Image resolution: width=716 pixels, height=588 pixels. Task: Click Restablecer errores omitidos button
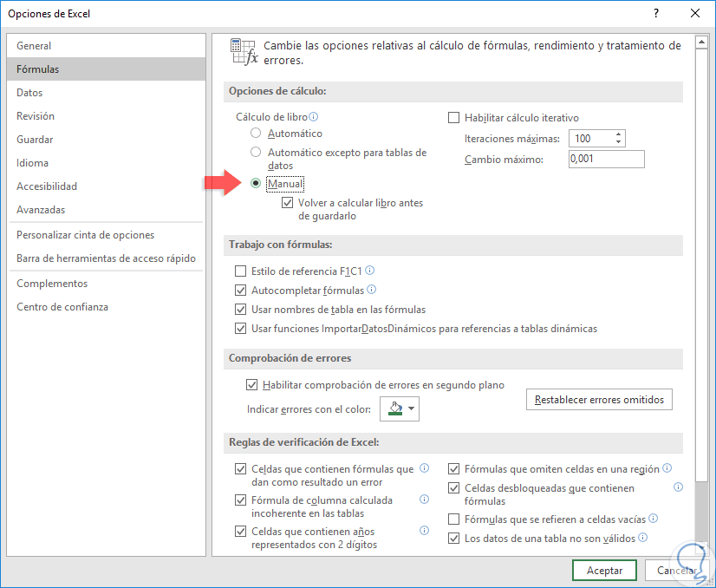[599, 399]
